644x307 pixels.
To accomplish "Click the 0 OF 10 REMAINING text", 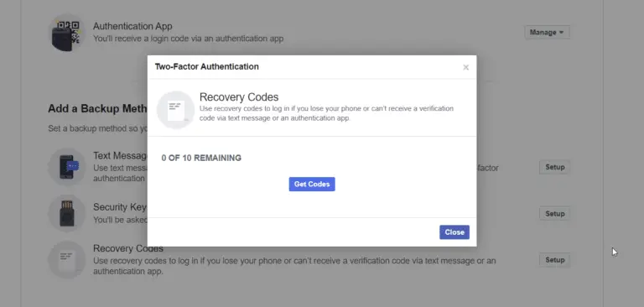I will [201, 158].
